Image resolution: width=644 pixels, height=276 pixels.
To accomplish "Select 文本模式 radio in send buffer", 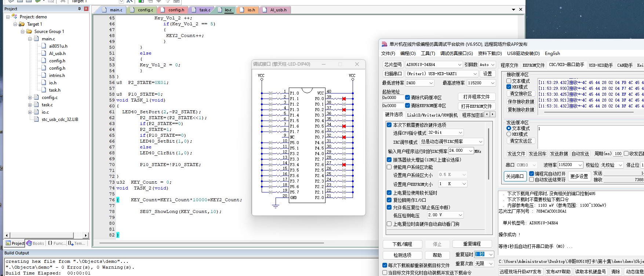I will (x=509, y=128).
